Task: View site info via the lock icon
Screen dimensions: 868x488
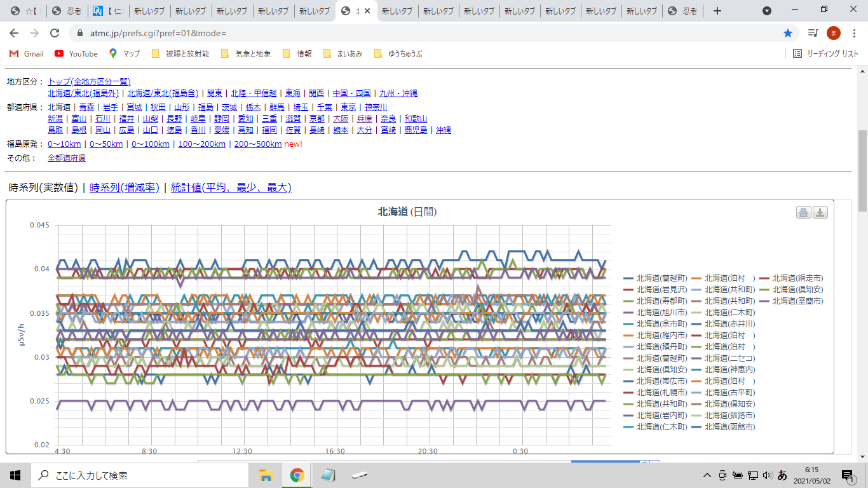Action: [x=79, y=33]
